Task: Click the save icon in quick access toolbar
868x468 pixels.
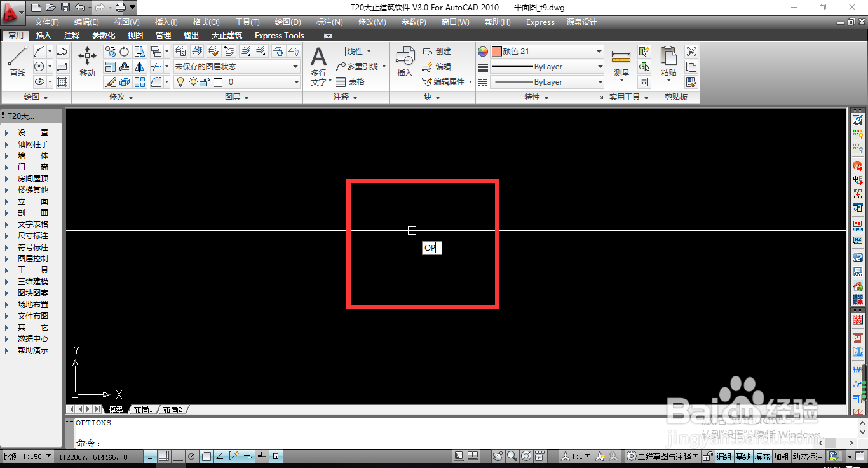Action: [x=65, y=8]
